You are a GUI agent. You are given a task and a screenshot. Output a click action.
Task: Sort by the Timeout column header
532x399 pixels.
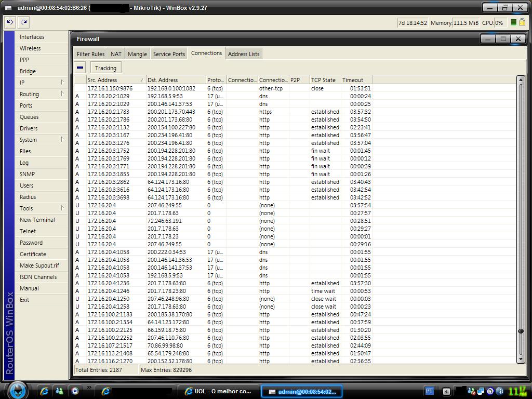click(356, 80)
